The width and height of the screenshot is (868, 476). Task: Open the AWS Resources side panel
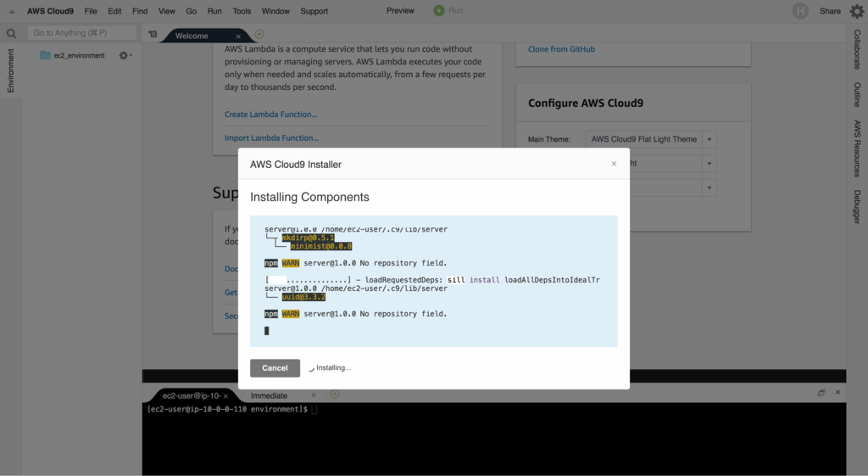point(857,148)
